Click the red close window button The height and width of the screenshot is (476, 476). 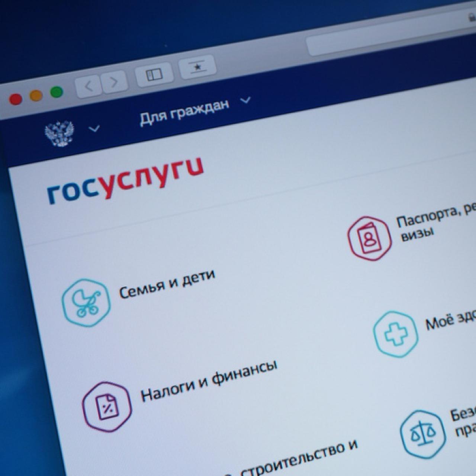(x=16, y=99)
